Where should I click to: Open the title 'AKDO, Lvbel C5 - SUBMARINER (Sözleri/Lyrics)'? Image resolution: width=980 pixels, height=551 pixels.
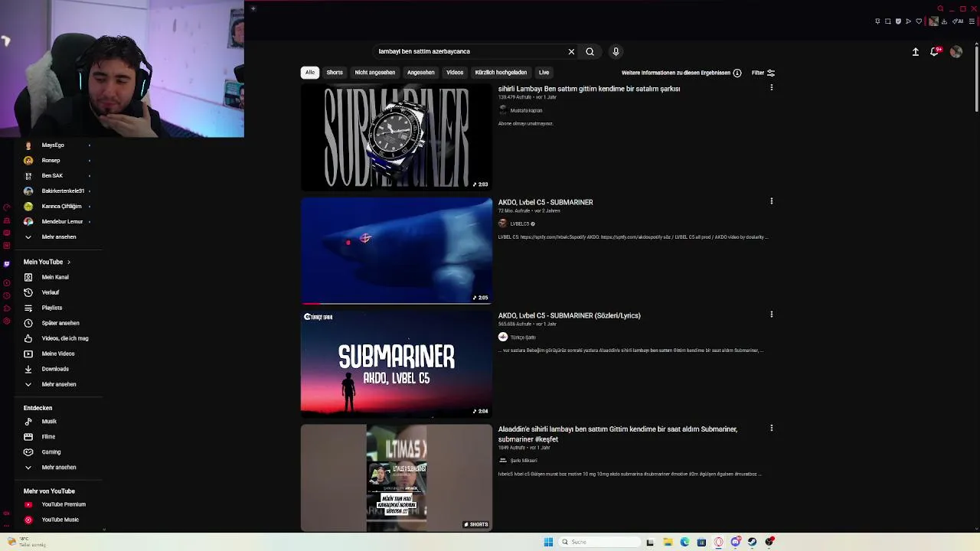click(x=570, y=315)
